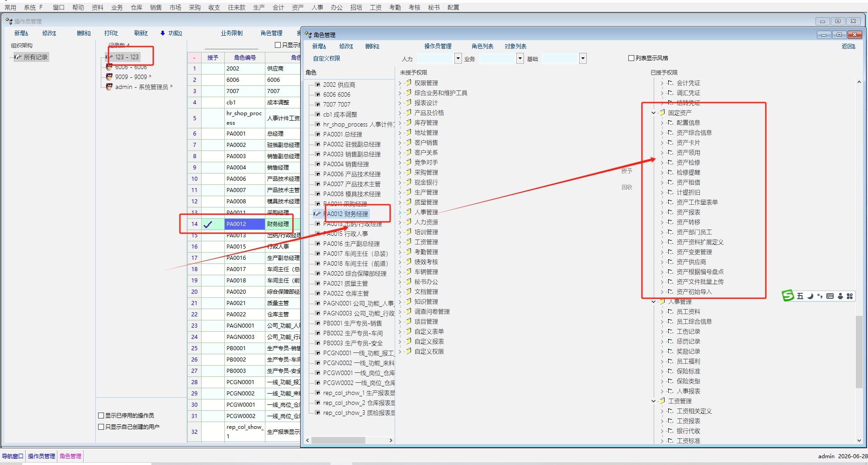Select 123 - 123 operator record
Viewport: 868px width, 465px height.
127,57
